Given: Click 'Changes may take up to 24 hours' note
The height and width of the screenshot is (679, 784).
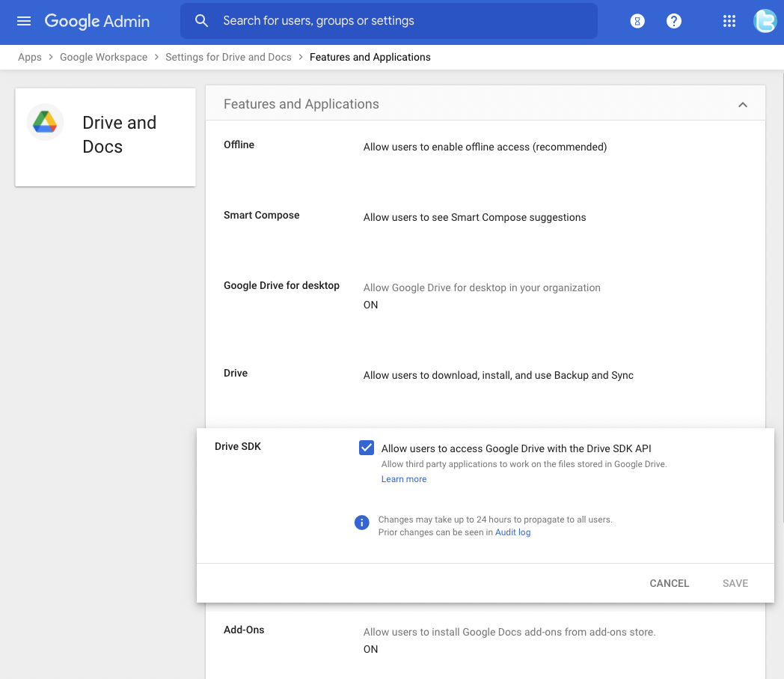Looking at the screenshot, I should (x=495, y=520).
